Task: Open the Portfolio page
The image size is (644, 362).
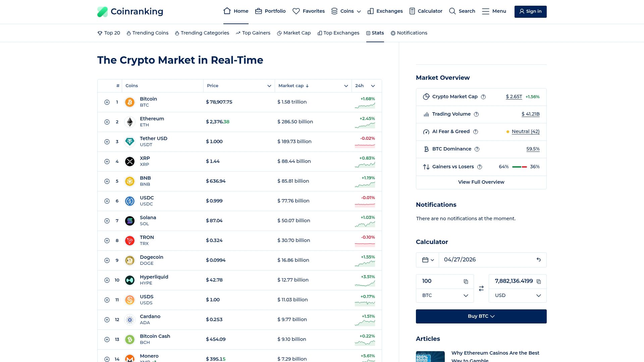Action: tap(270, 11)
